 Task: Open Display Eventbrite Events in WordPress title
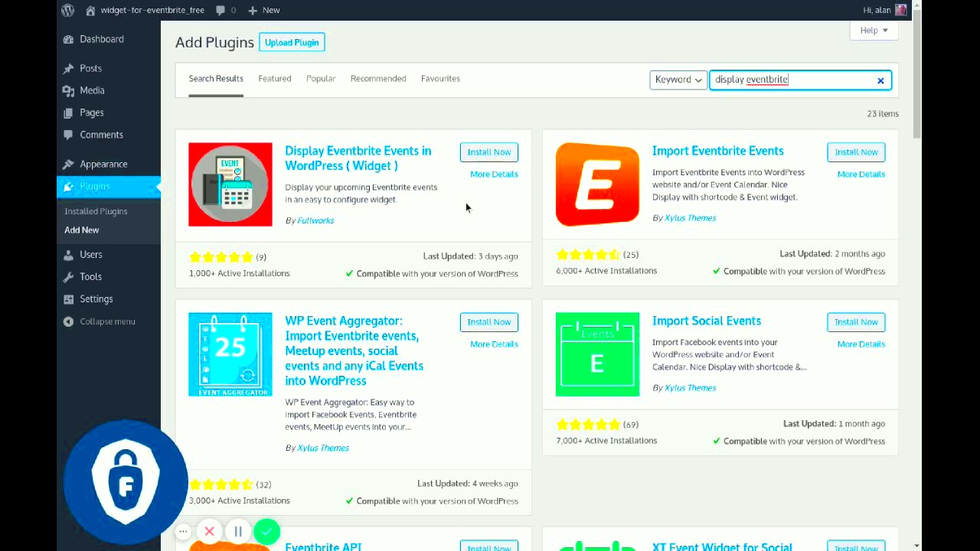[x=358, y=158]
